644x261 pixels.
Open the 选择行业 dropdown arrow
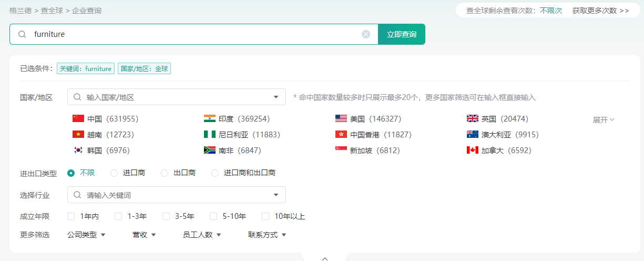click(x=276, y=195)
